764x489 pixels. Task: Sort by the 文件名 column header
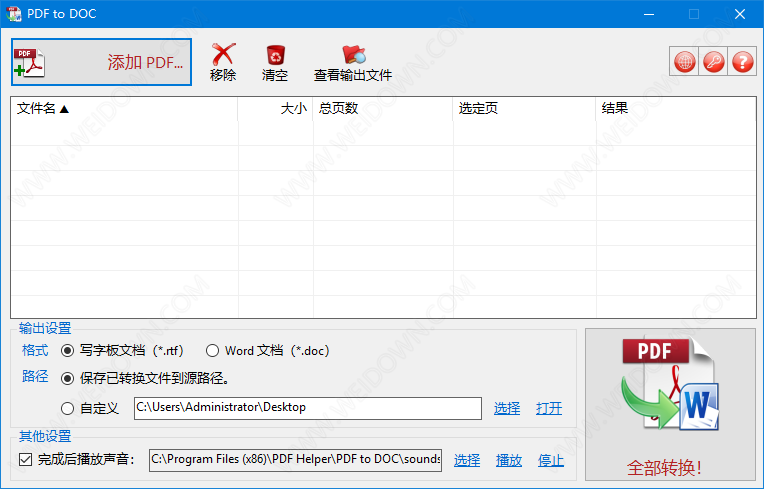124,108
